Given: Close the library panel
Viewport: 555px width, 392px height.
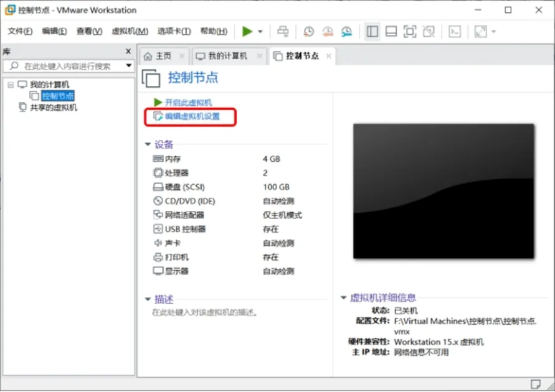Looking at the screenshot, I should (128, 52).
